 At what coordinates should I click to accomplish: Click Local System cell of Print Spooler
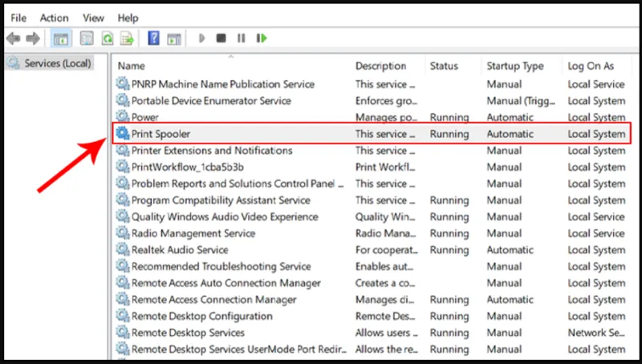(596, 134)
